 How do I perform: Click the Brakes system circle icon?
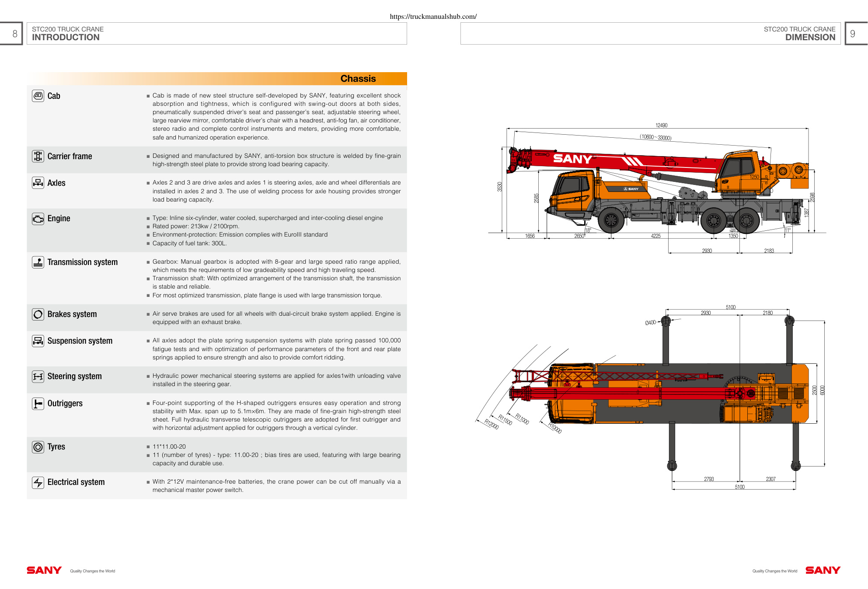[38, 314]
